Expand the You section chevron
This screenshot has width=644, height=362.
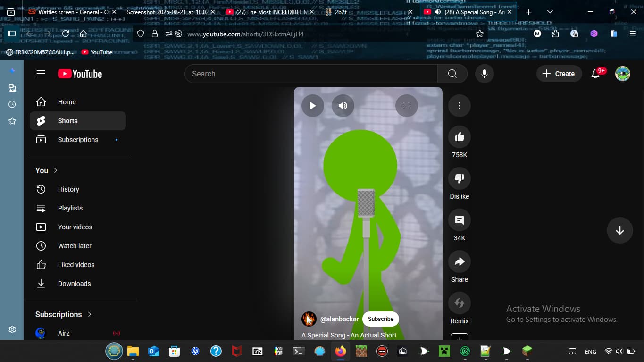56,170
